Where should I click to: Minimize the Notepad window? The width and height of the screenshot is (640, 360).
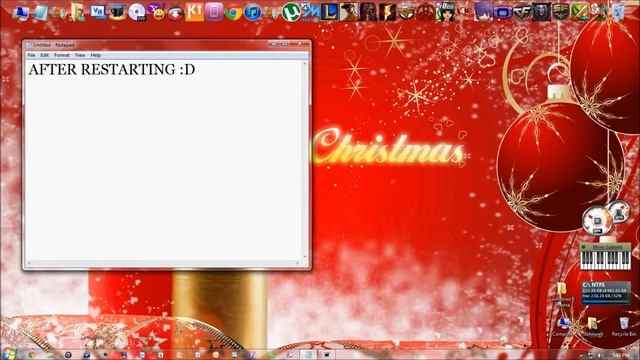click(x=273, y=44)
